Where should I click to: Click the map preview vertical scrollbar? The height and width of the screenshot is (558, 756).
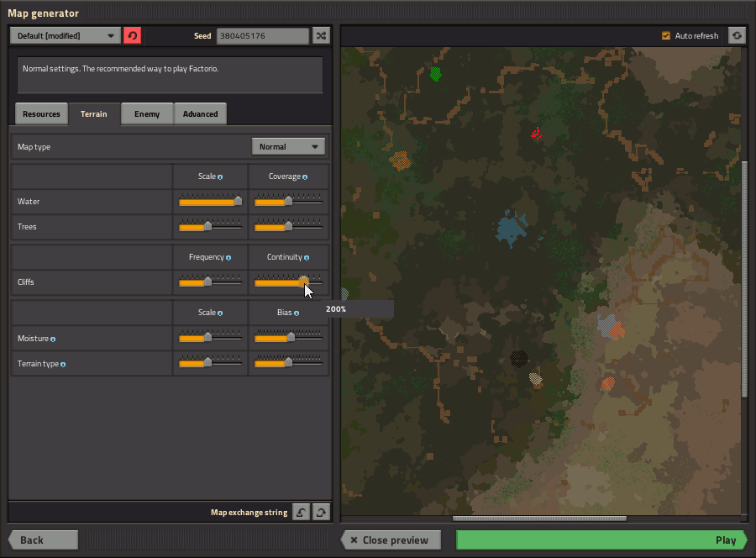744,280
